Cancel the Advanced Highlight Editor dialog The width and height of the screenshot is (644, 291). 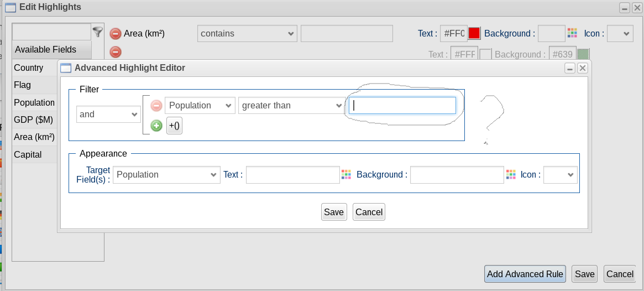pos(369,212)
